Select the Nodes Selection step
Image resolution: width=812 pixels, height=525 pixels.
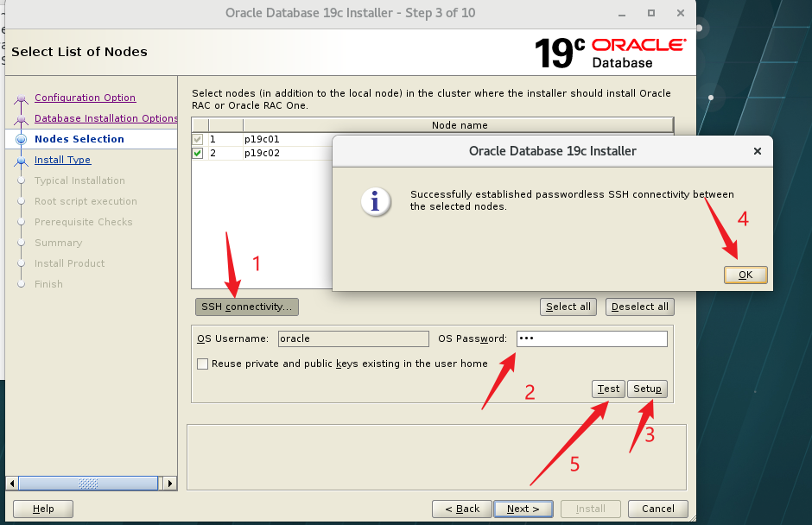79,139
